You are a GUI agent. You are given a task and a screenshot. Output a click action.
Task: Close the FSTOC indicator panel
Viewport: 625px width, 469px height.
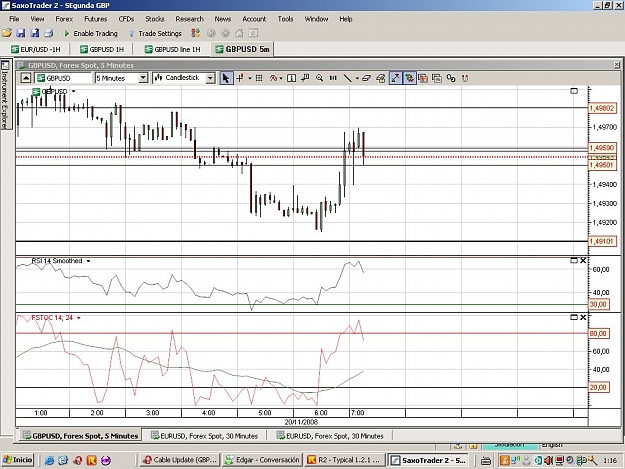pos(583,317)
